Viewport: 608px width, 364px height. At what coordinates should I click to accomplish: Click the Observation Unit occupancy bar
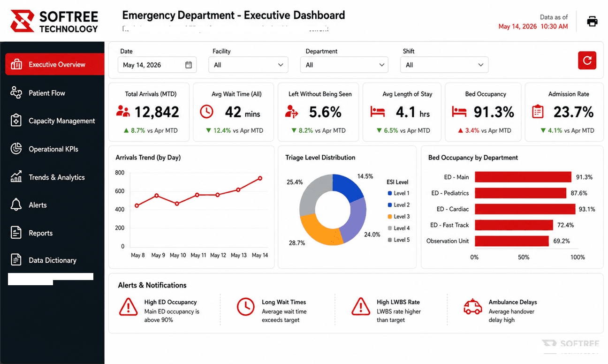512,241
